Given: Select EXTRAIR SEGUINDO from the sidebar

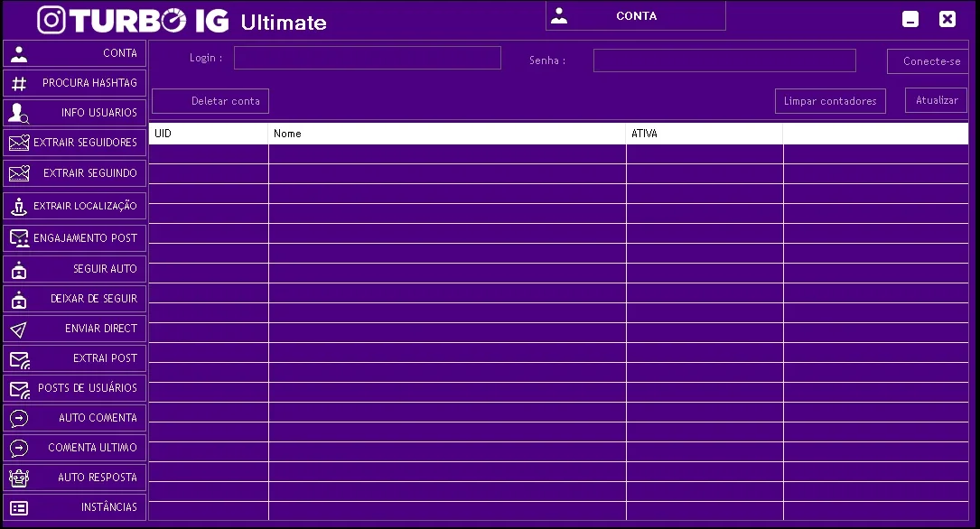Looking at the screenshot, I should (74, 173).
